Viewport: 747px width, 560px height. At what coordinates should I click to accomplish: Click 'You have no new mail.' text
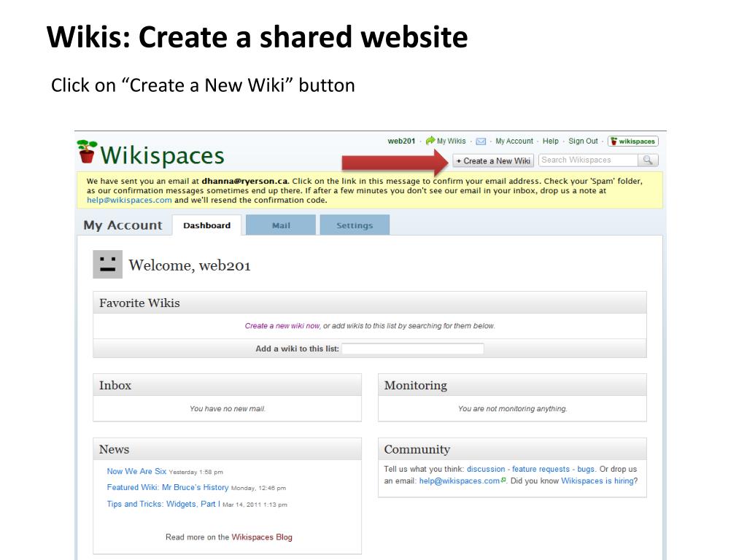coord(228,408)
